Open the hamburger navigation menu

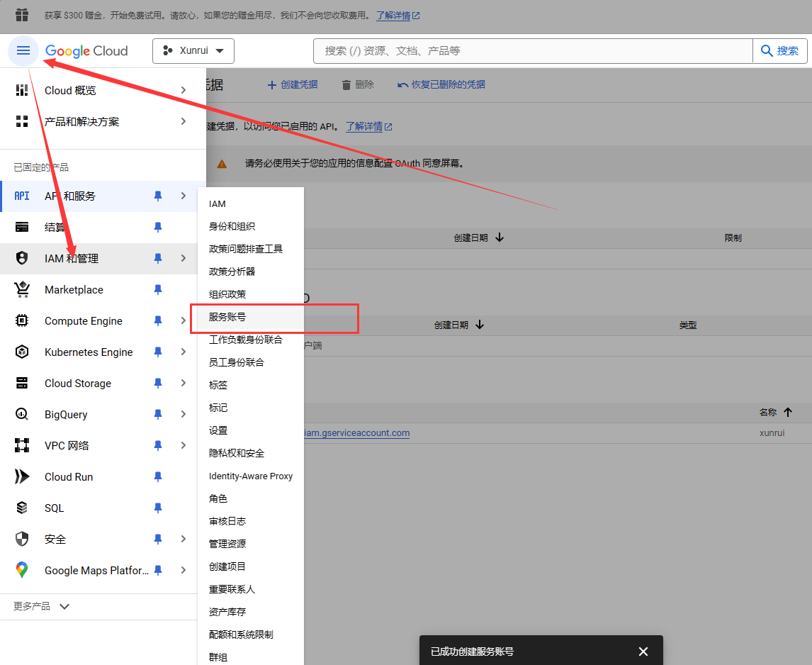pos(23,51)
